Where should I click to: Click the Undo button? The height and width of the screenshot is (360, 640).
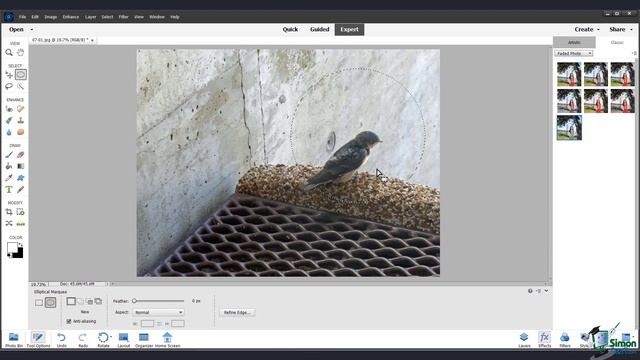point(62,340)
